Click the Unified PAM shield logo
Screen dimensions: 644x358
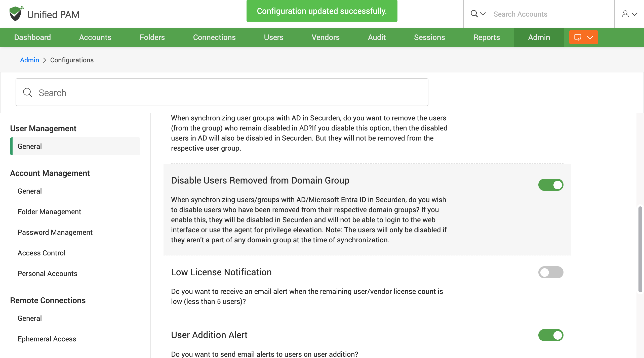(x=16, y=14)
